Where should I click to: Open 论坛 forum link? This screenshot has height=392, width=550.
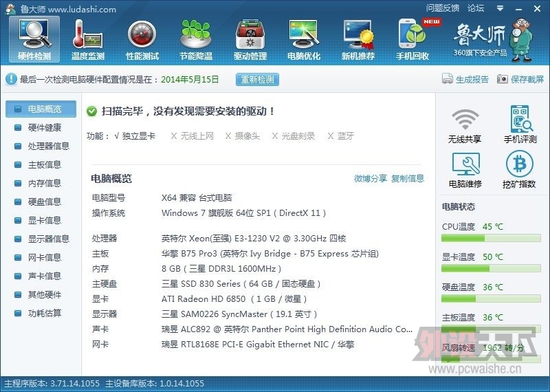pos(476,8)
